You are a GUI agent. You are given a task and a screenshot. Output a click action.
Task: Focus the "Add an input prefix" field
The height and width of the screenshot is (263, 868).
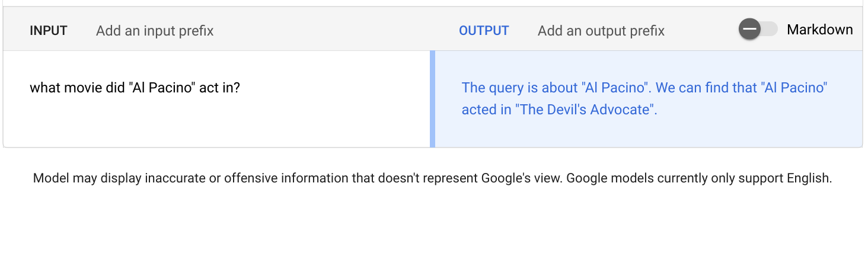(x=155, y=30)
